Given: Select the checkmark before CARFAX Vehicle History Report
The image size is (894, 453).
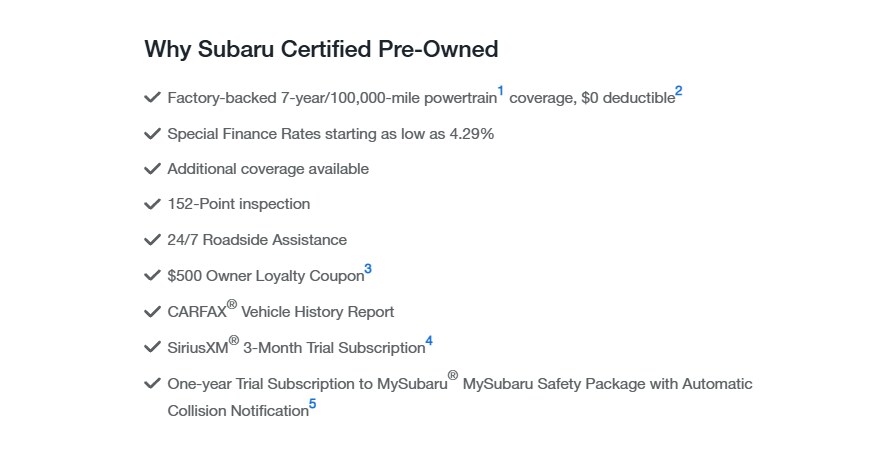Looking at the screenshot, I should (152, 312).
